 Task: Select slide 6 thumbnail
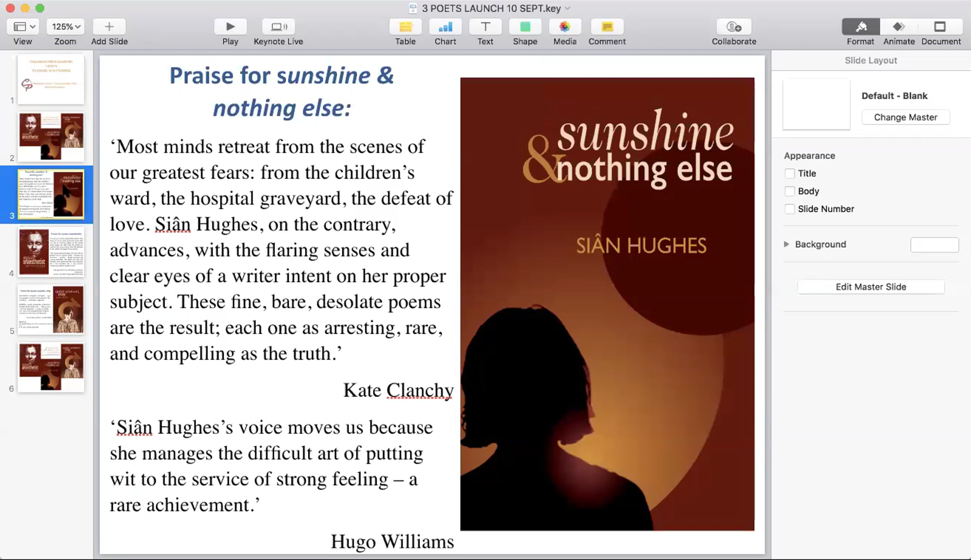(51, 367)
